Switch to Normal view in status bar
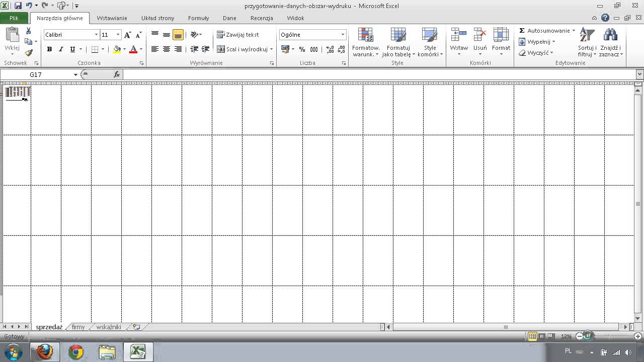Viewport: 644px width, 362px height. [x=532, y=336]
